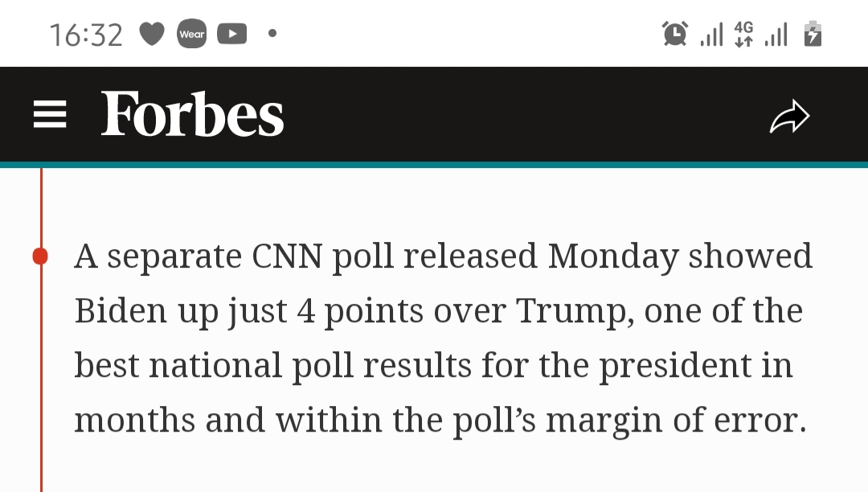Screen dimensions: 868x492
Task: Click the teal reading progress bar
Action: (434, 164)
